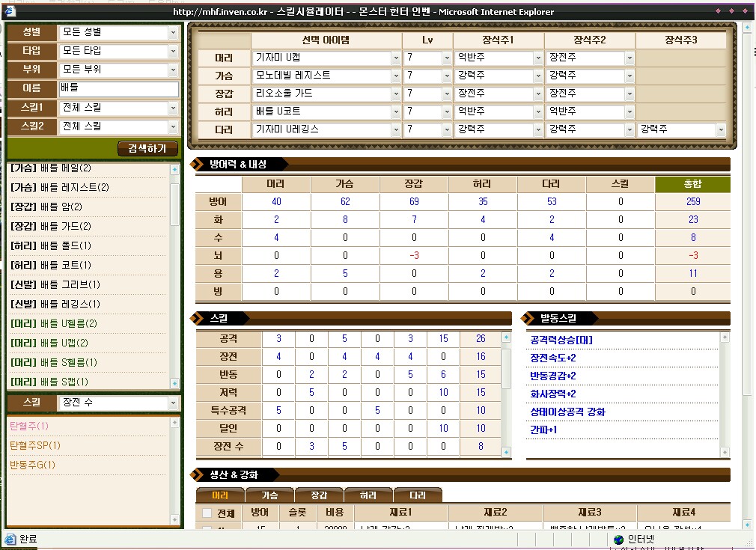Open the 스킬 dropdown showing 장전 수
Screen dimensions: 756x550
[173, 403]
